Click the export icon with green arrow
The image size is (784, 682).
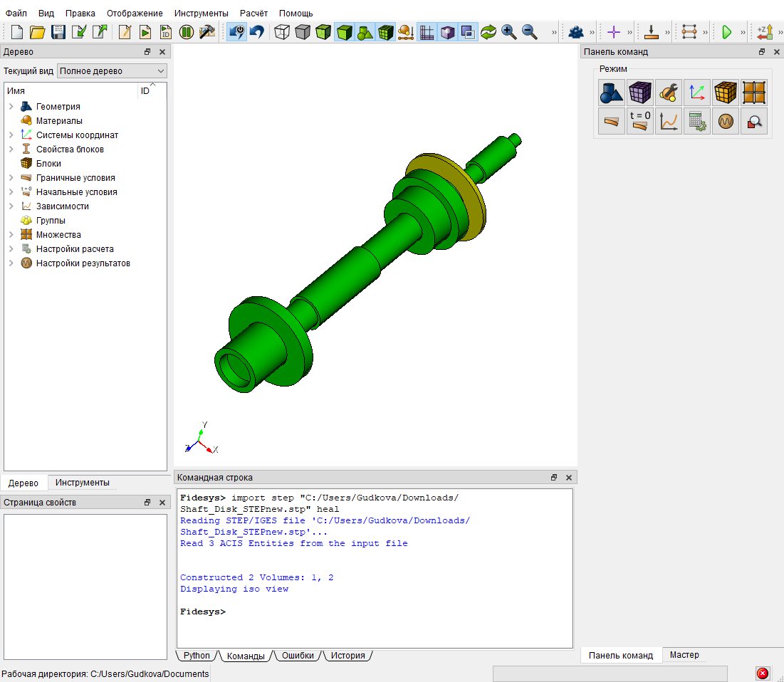click(100, 33)
